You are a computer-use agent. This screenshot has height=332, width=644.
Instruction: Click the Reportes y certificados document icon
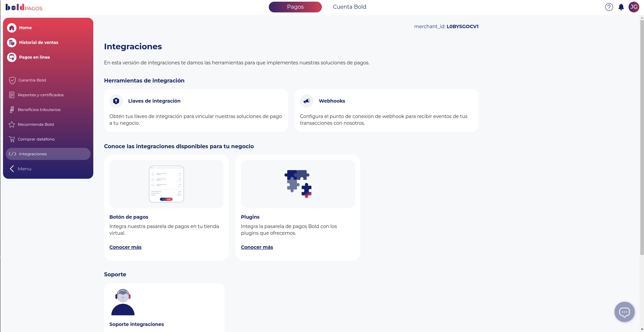pos(12,95)
